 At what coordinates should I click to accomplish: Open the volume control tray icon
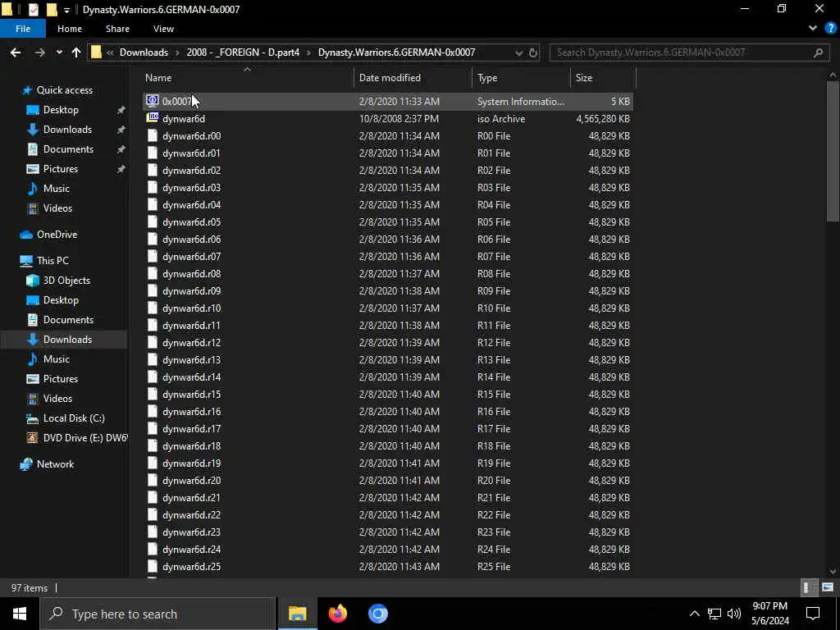point(734,614)
